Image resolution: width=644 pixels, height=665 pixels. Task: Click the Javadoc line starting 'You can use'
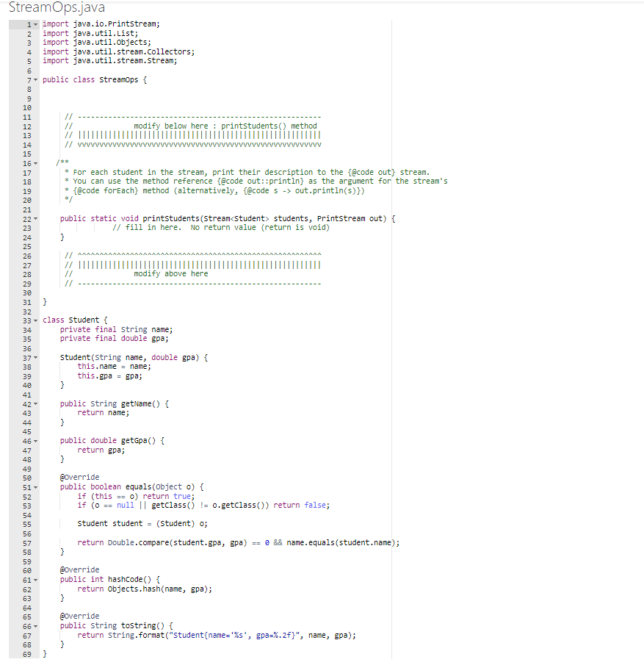[256, 181]
